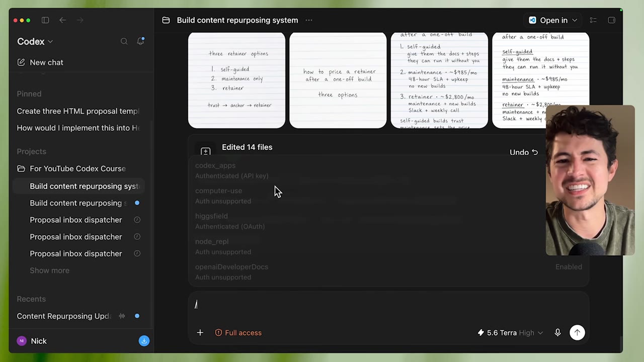Click the plus attachment icon in composer
The image size is (644, 362).
click(200, 332)
